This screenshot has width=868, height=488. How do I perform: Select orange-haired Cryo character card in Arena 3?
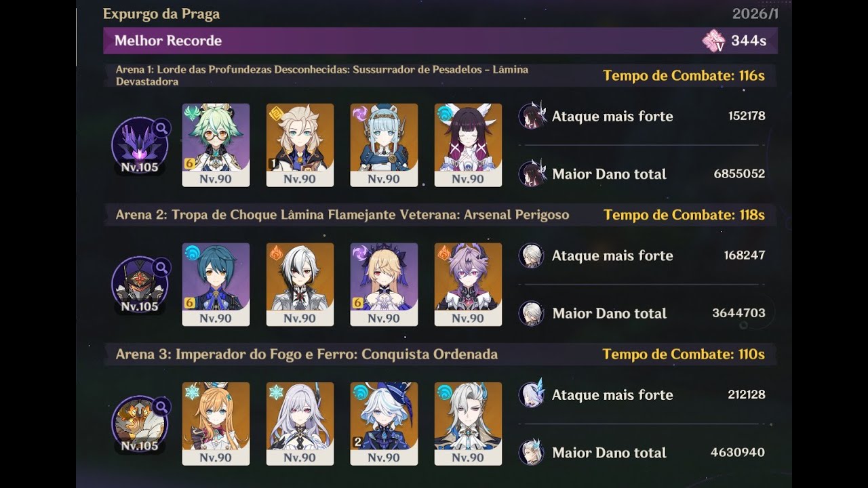(x=216, y=424)
